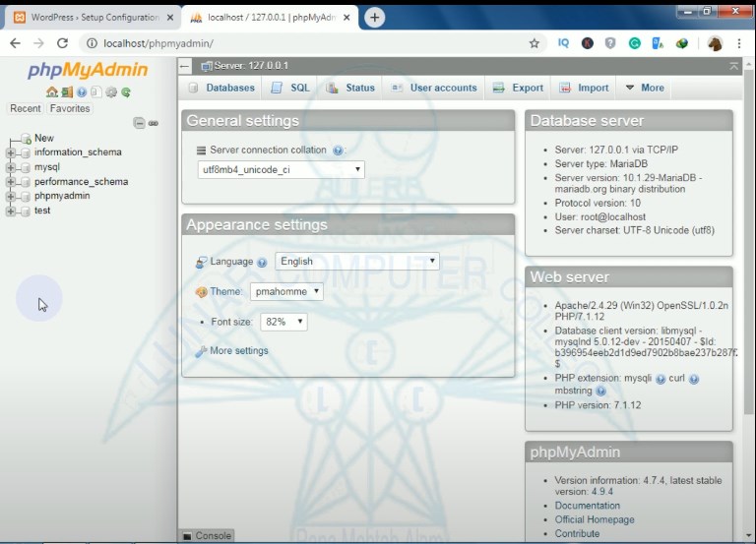Click the Favorites button in sidebar
This screenshot has width=756, height=544.
coord(70,108)
